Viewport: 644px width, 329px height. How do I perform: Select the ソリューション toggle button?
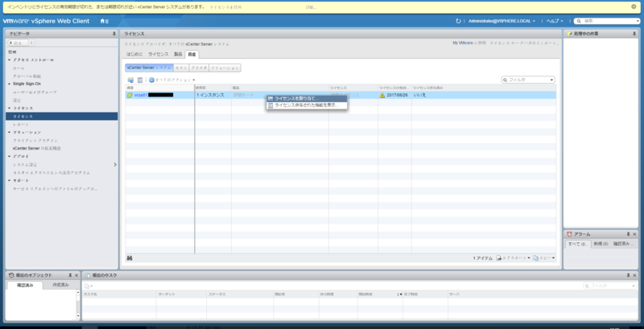pos(225,68)
